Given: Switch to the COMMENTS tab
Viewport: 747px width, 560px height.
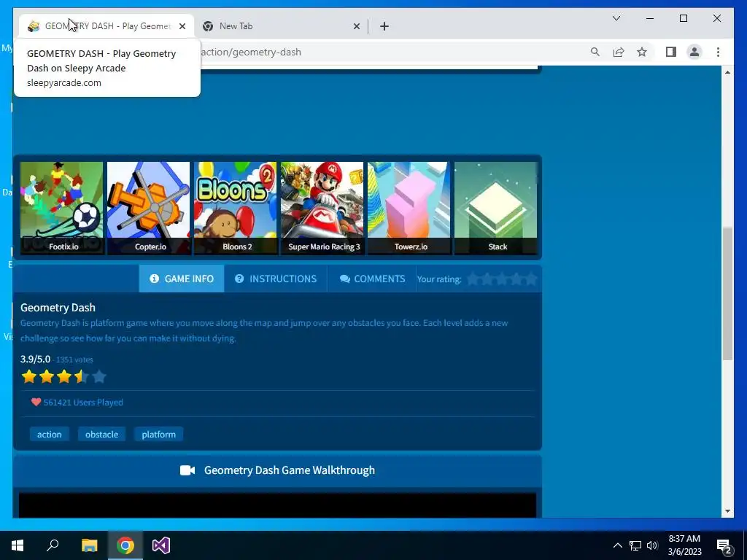Looking at the screenshot, I should click(372, 279).
